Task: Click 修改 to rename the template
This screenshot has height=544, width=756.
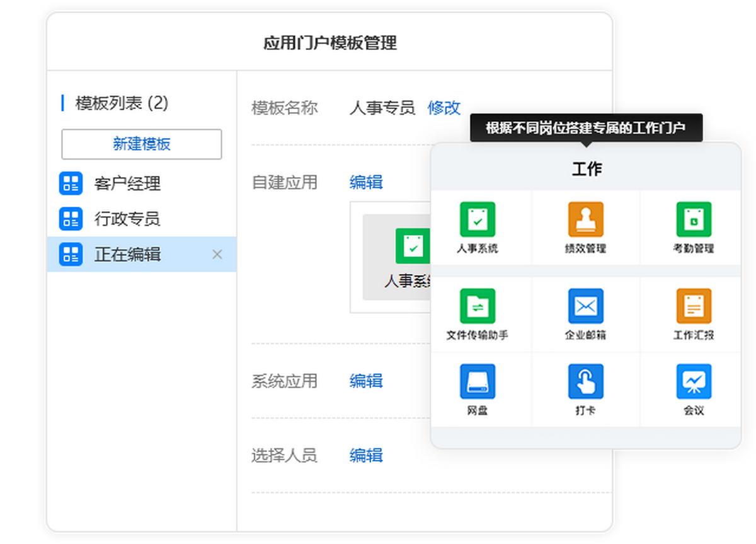Action: pyautogui.click(x=444, y=108)
